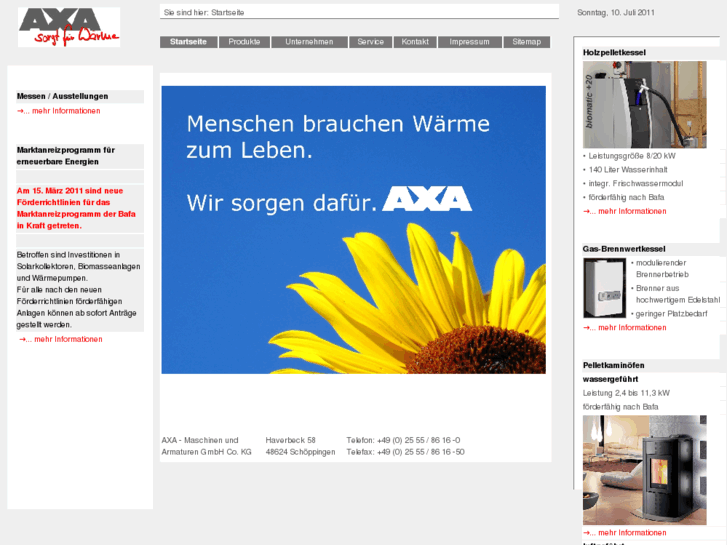Click the 140 Liter Wasserinhalt bullet
The height and width of the screenshot is (545, 727).
pos(625,170)
